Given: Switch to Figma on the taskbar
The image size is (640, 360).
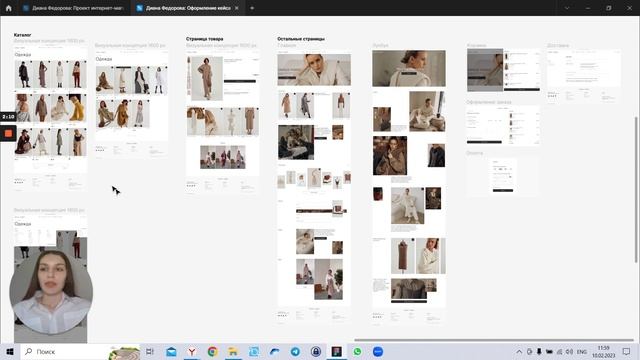Looking at the screenshot, I should 337,351.
